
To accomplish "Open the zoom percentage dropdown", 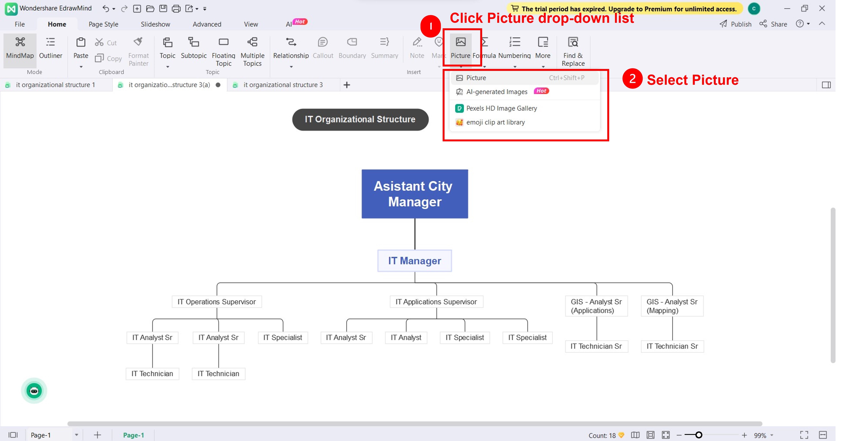I will (772, 435).
